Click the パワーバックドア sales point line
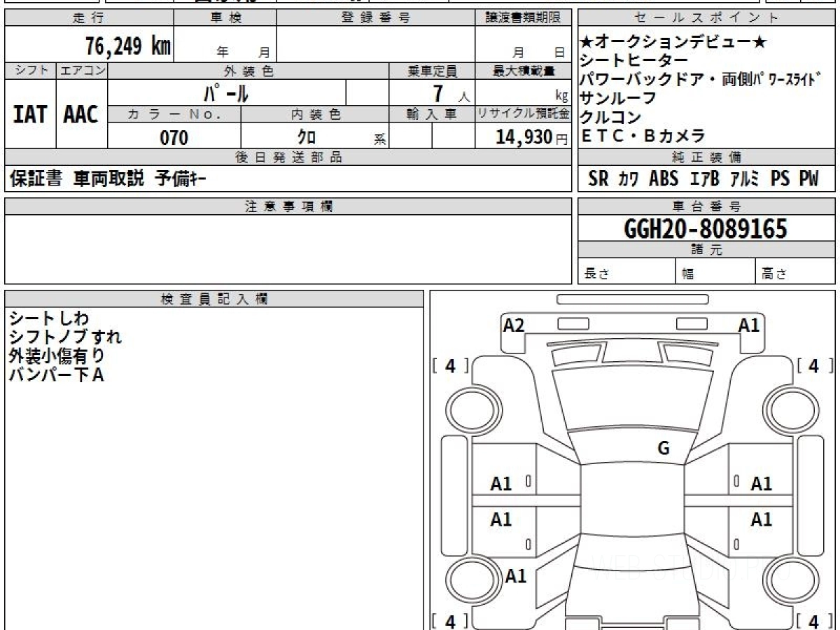Screen dimensions: 840x630 (x=699, y=79)
